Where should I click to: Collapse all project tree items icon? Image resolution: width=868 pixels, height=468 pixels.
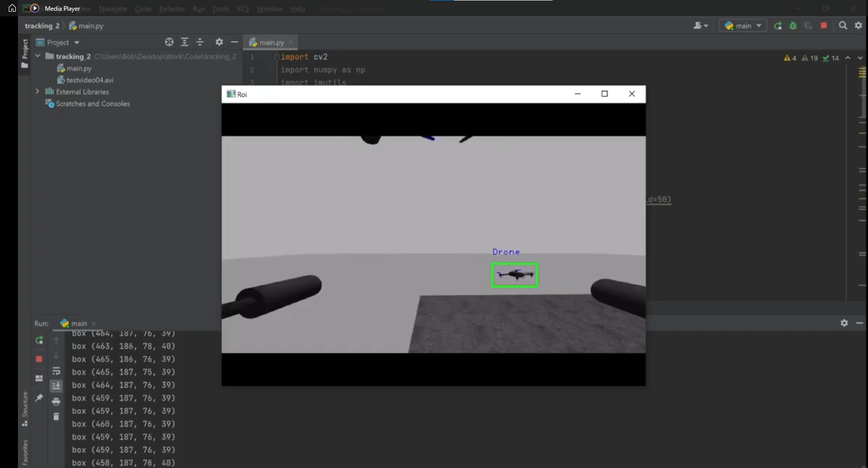pyautogui.click(x=200, y=42)
